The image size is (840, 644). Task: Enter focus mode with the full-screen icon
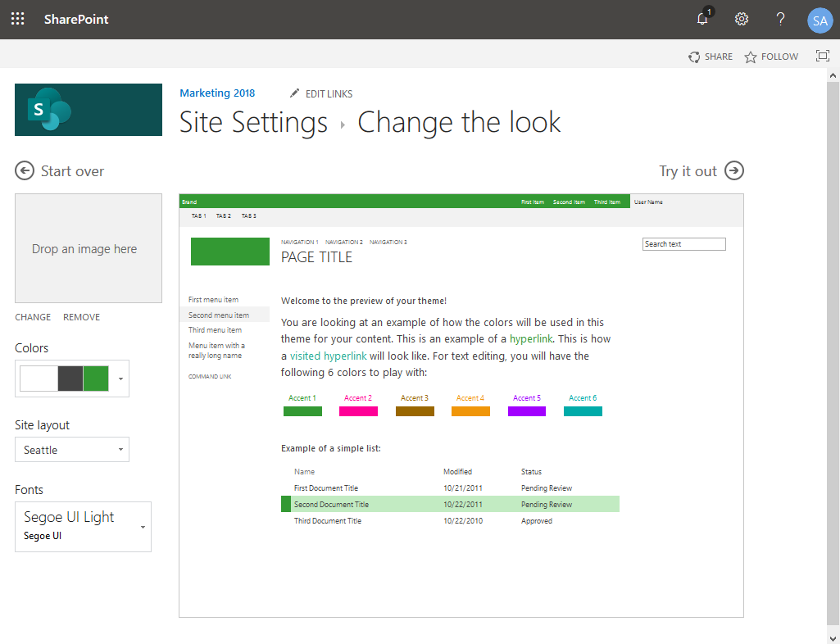(823, 56)
